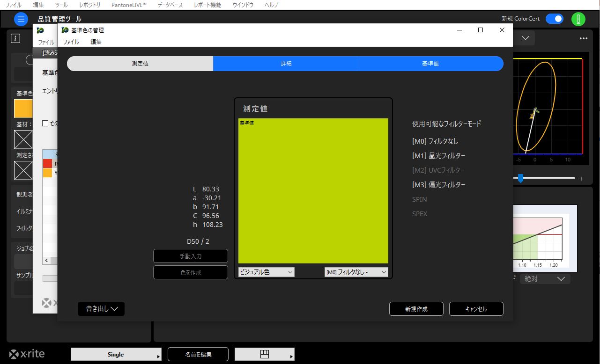Click the layout grid icon button
Image resolution: width=600 pixels, height=364 pixels.
pos(265,354)
